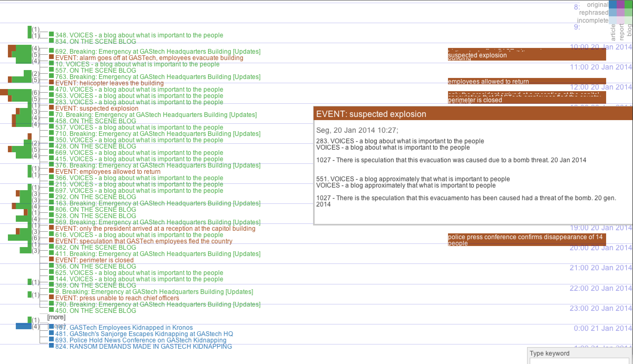Open entry 411. Breaking: Emergency at GAStech Headquarters

point(158,254)
